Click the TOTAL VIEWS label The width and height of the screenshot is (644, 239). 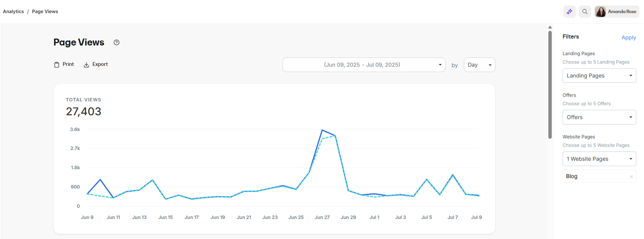83,100
